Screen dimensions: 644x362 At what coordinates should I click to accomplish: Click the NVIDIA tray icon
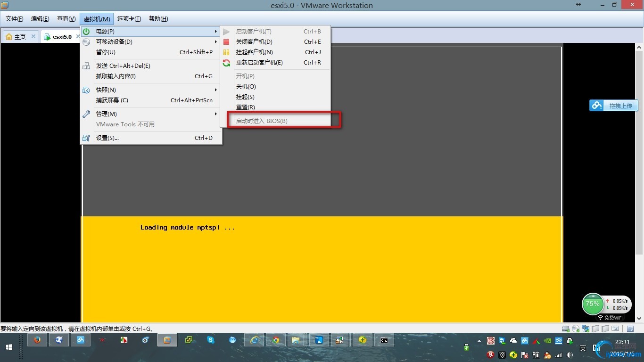point(547,341)
